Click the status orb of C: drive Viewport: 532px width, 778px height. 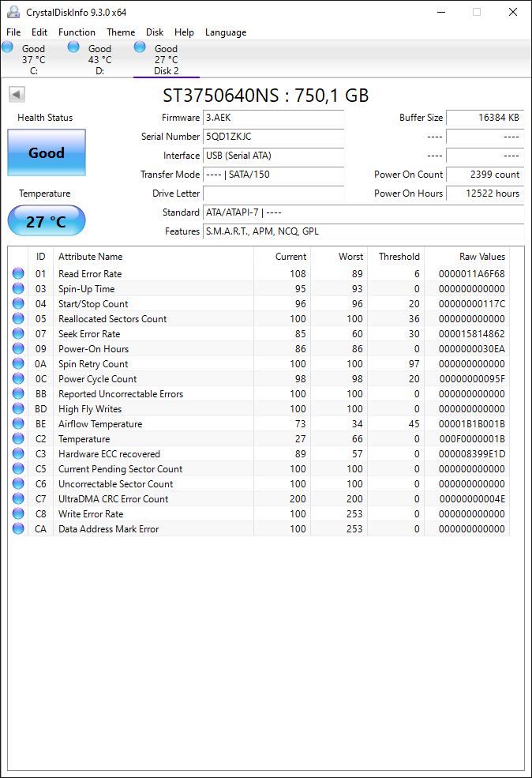pyautogui.click(x=7, y=47)
